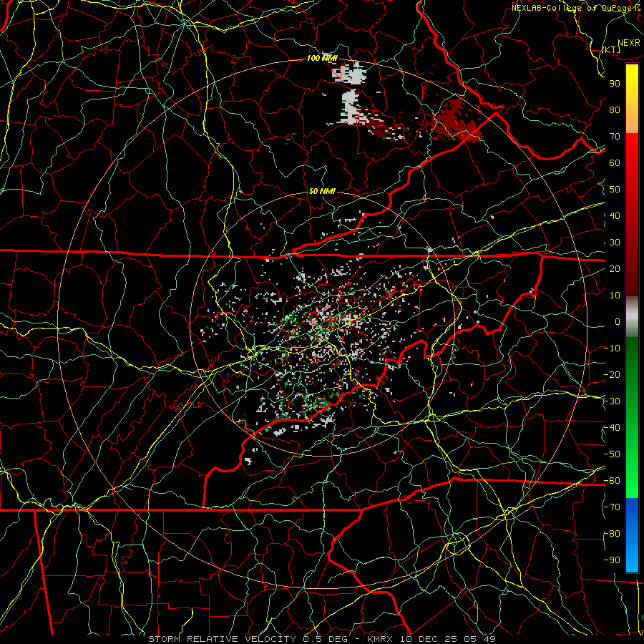This screenshot has width=644, height=644.
Task: Click the NEXLAB-College of DuPage credit text
Action: [x=574, y=8]
